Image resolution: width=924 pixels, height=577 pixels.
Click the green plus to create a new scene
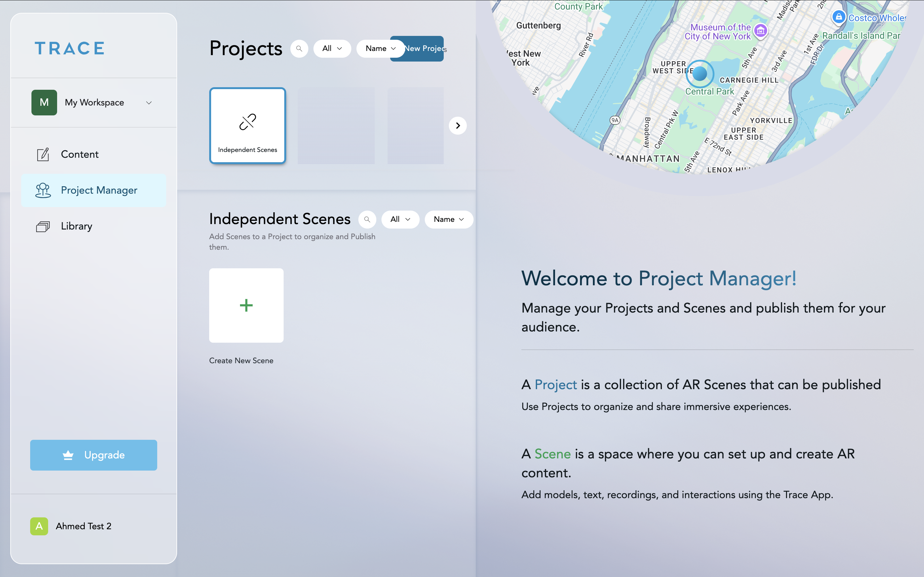click(246, 305)
